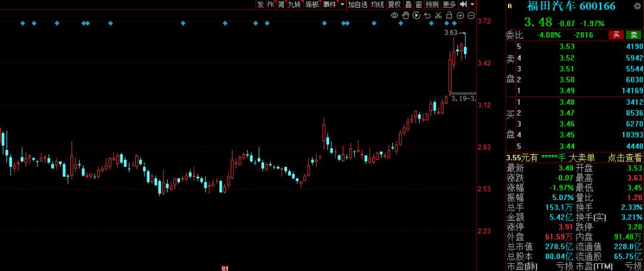This screenshot has height=271, width=644.
Task: Click the stock title 福田汽车 600166
Action: click(571, 6)
